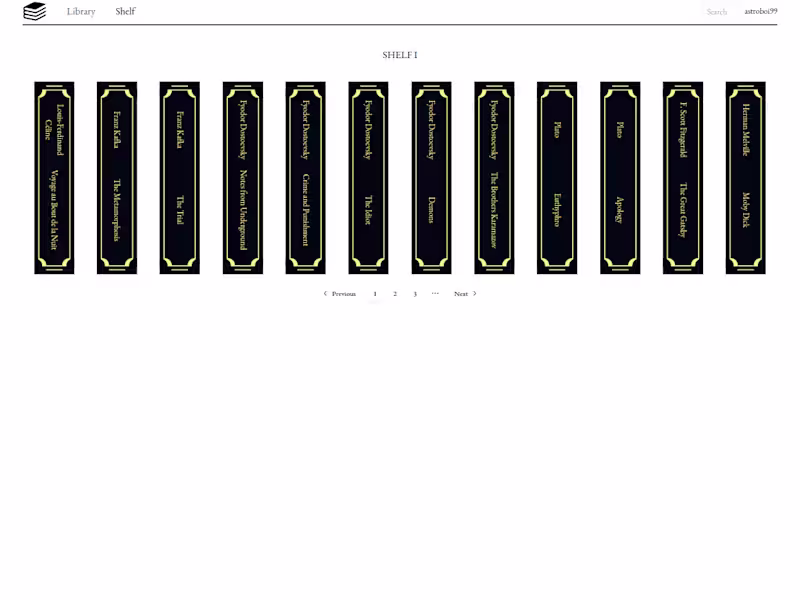Open the Shelf nav link
The image size is (800, 600).
click(x=125, y=11)
